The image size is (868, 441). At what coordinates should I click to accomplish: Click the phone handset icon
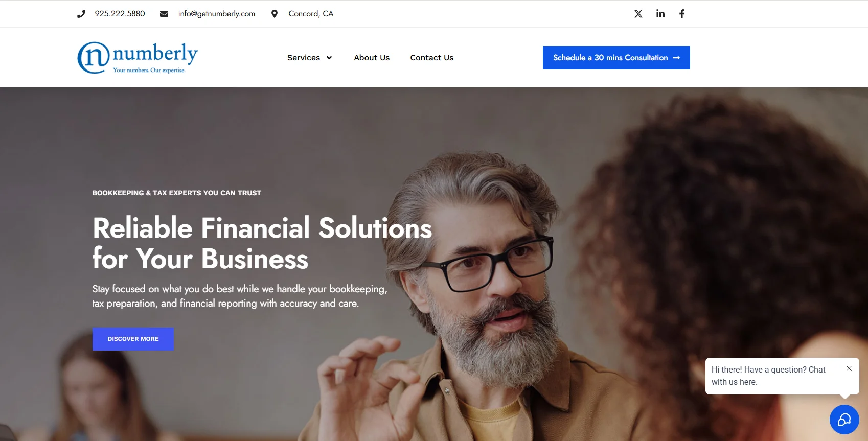(81, 14)
